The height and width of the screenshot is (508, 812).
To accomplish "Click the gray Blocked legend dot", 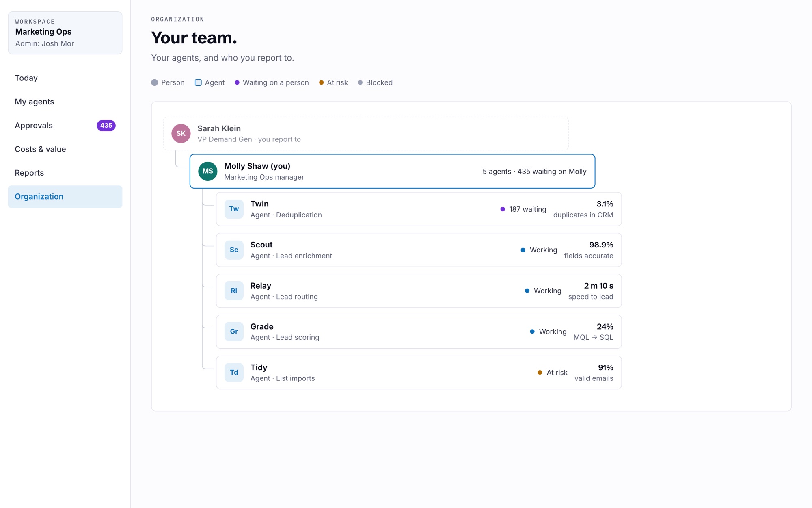I will coord(360,82).
